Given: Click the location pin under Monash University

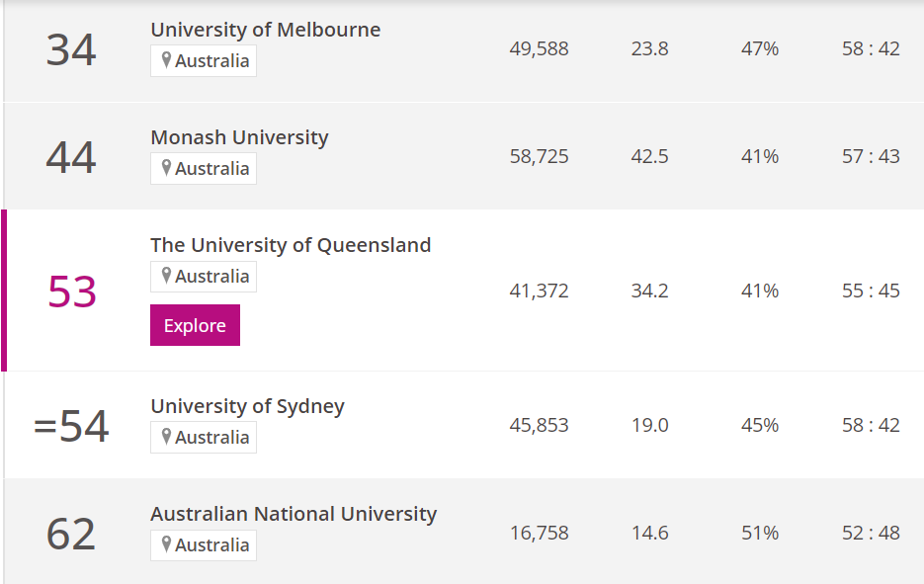Looking at the screenshot, I should pos(166,168).
